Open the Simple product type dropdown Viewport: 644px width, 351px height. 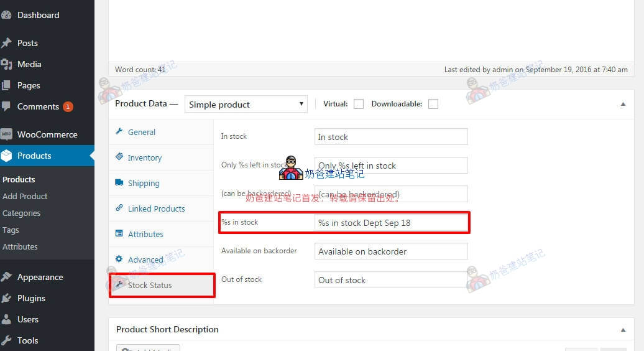point(246,105)
